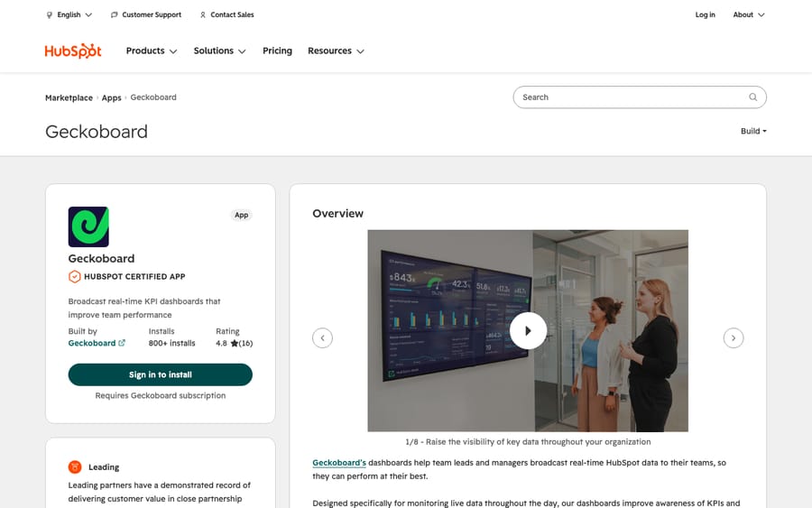Open the Pricing page
The width and height of the screenshot is (812, 508).
(x=277, y=51)
